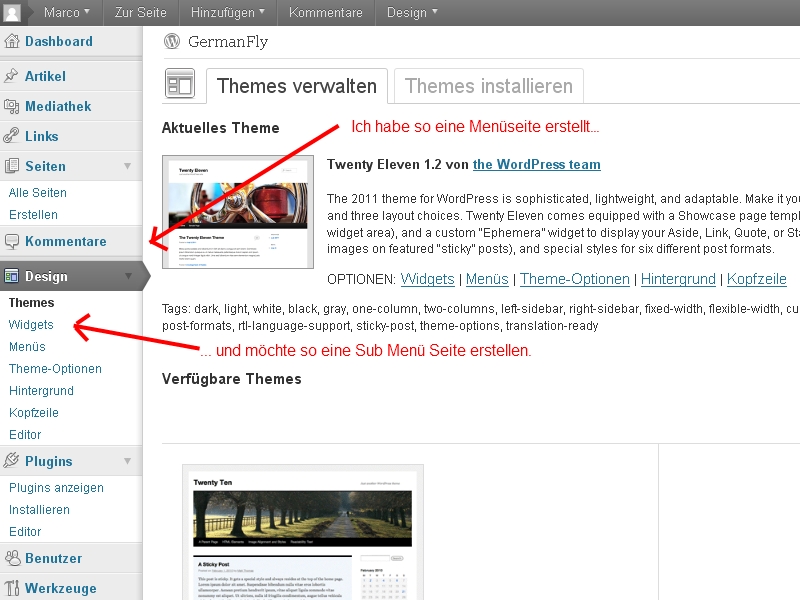Click the Links chain icon
This screenshot has height=600, width=800.
click(12, 136)
